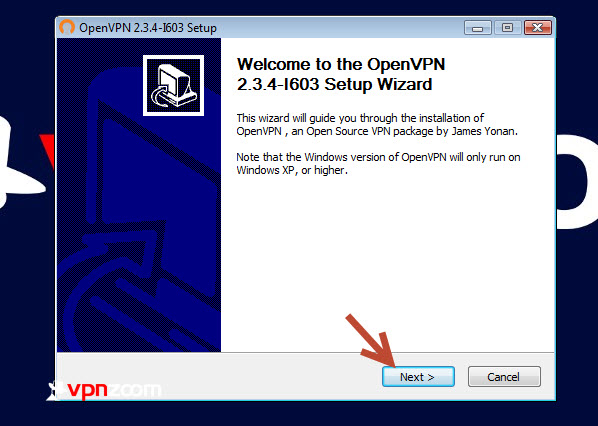Click the empty grey footer area beside Next
The width and height of the screenshot is (598, 426).
[x=217, y=377]
